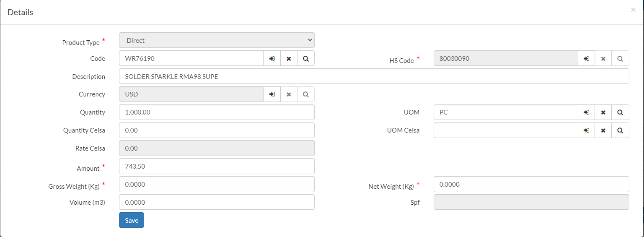Click the UOM Ceisa search icon
The width and height of the screenshot is (644, 237).
coord(620,130)
